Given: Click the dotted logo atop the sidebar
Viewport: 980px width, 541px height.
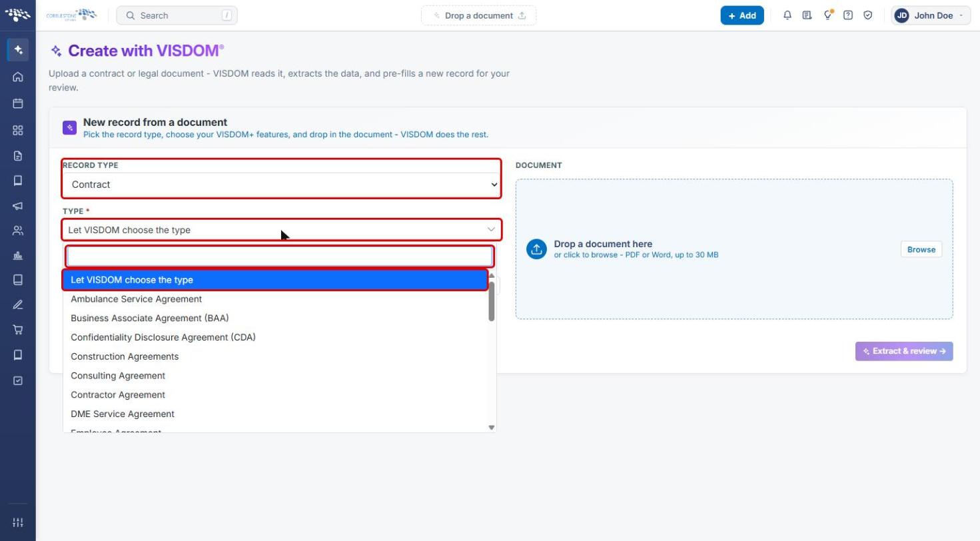Looking at the screenshot, I should click(18, 14).
